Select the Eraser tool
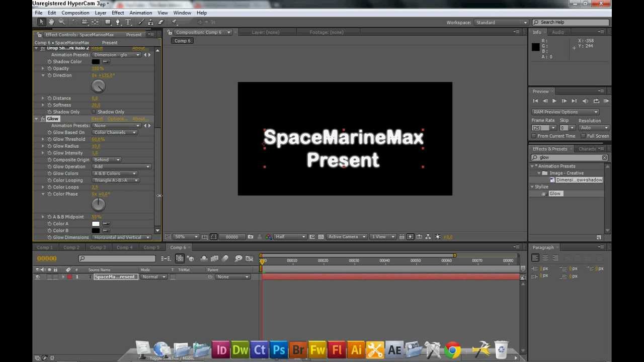 [x=160, y=22]
